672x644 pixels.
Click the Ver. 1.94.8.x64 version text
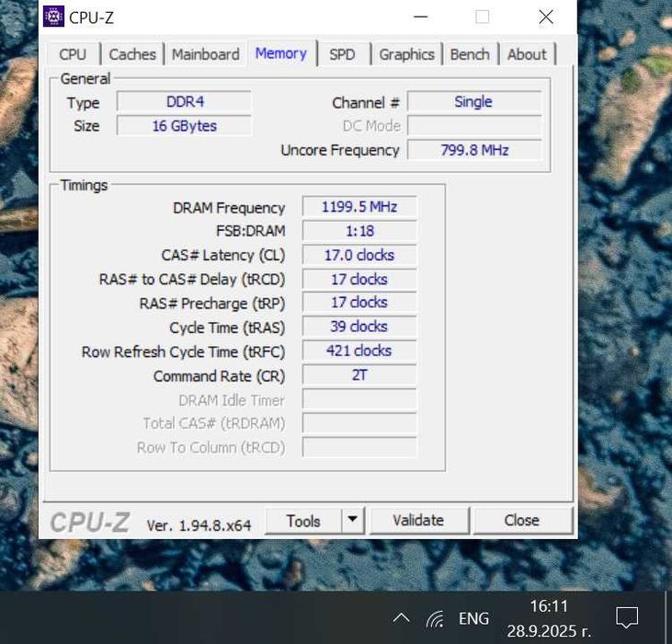click(x=199, y=525)
